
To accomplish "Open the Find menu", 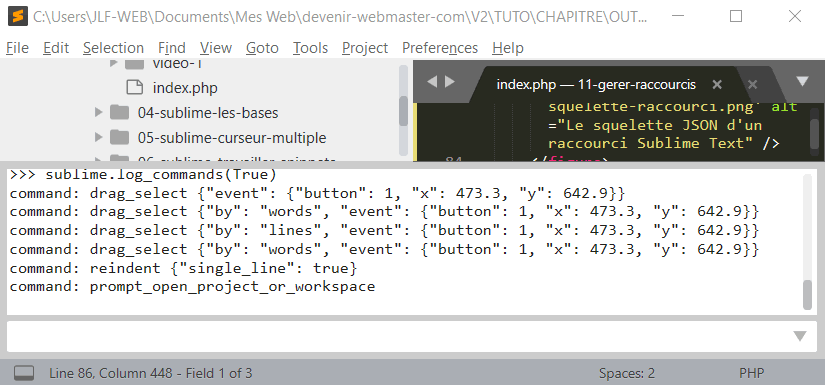I will tap(172, 48).
